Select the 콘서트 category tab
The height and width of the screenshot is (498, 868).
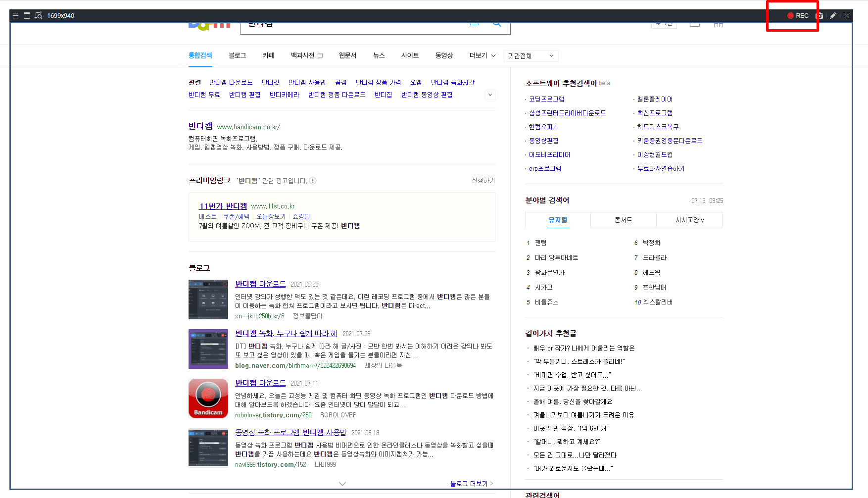click(624, 220)
